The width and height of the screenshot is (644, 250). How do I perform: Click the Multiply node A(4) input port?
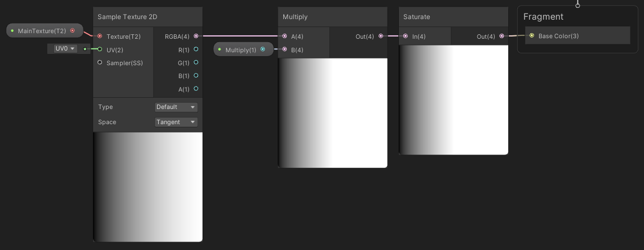tap(284, 36)
